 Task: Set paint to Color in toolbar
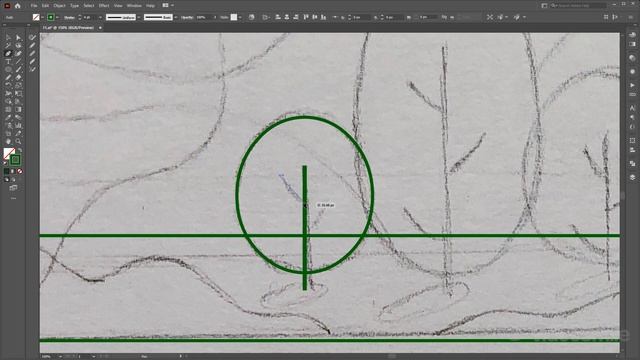6,171
